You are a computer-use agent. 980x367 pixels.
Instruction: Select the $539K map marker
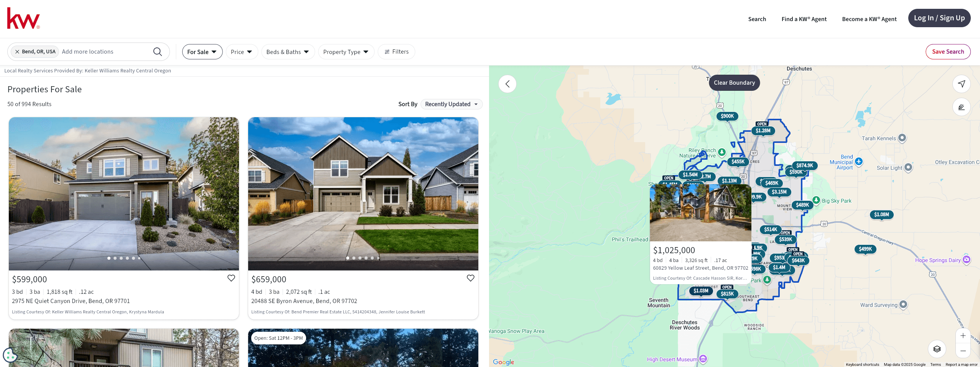pos(786,239)
